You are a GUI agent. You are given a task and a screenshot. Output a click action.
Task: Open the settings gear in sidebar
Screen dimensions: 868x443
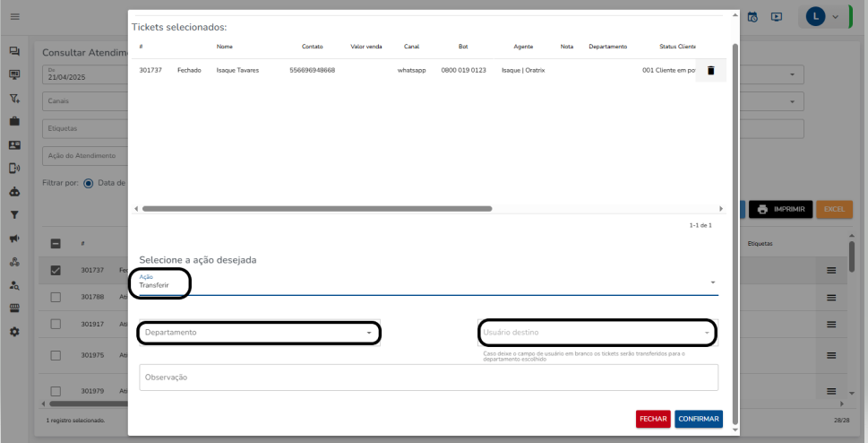coord(14,332)
